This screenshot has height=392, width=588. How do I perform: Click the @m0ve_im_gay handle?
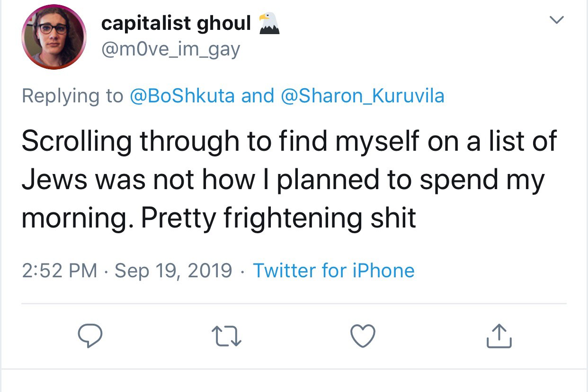(x=170, y=49)
